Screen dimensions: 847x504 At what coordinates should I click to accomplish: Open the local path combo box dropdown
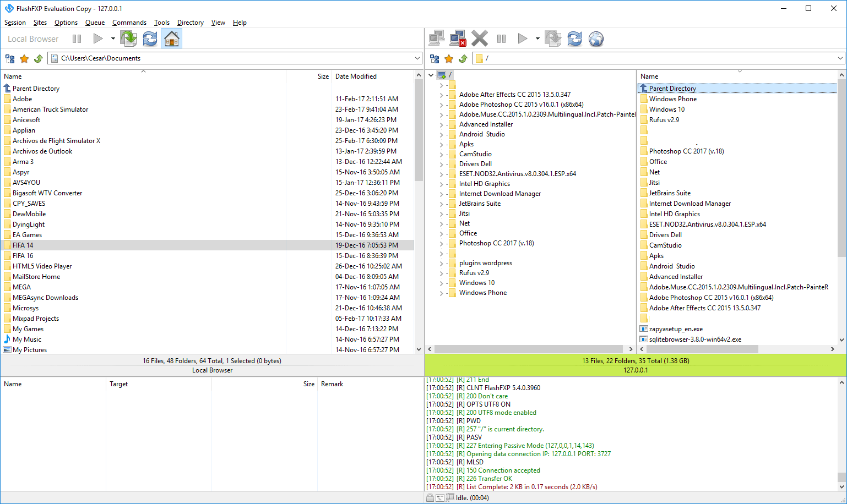[x=418, y=58]
